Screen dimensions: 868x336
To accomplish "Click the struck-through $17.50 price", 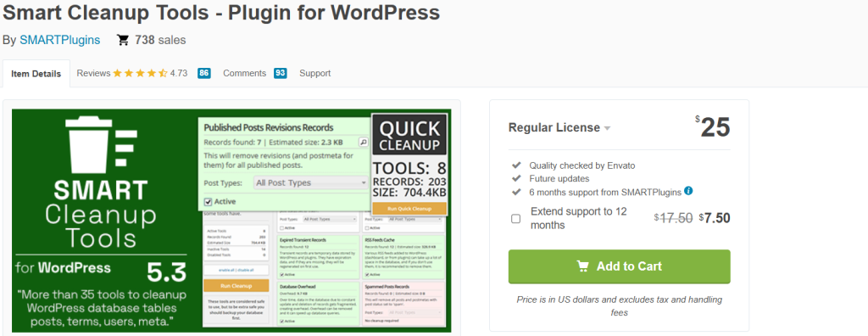I will [673, 218].
